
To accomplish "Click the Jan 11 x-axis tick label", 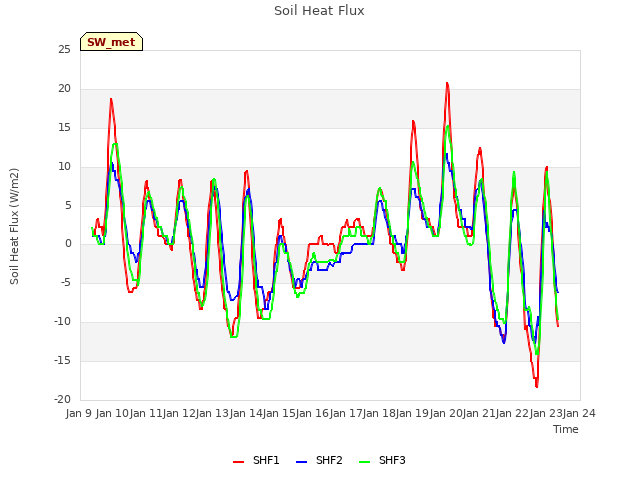I will pyautogui.click(x=145, y=413).
